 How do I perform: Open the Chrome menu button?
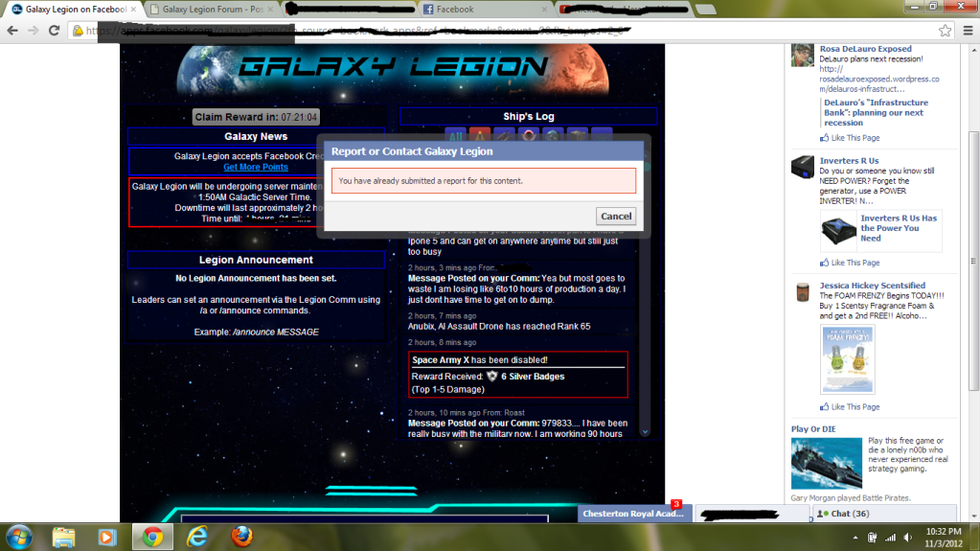pos(968,30)
